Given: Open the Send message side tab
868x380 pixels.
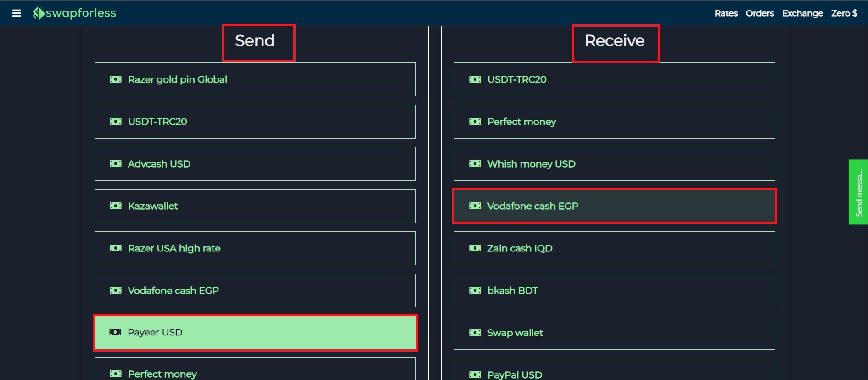Looking at the screenshot, I should click(x=858, y=192).
